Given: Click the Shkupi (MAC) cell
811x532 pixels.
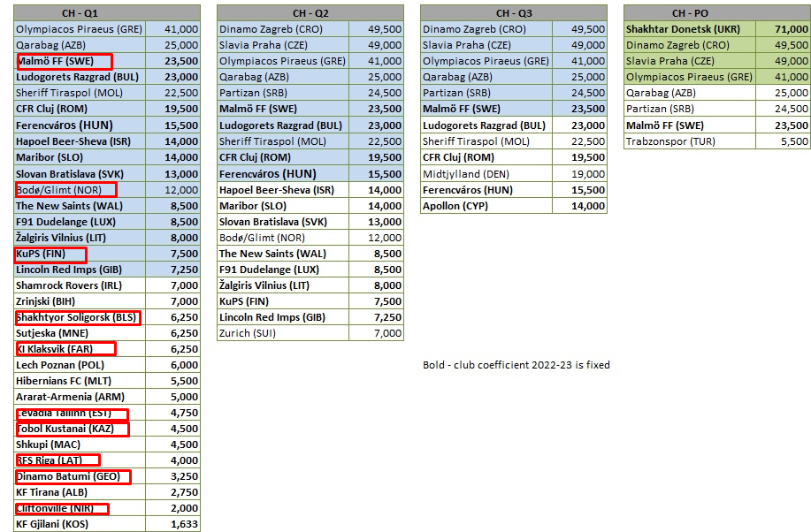Looking at the screenshot, I should pos(80,445).
